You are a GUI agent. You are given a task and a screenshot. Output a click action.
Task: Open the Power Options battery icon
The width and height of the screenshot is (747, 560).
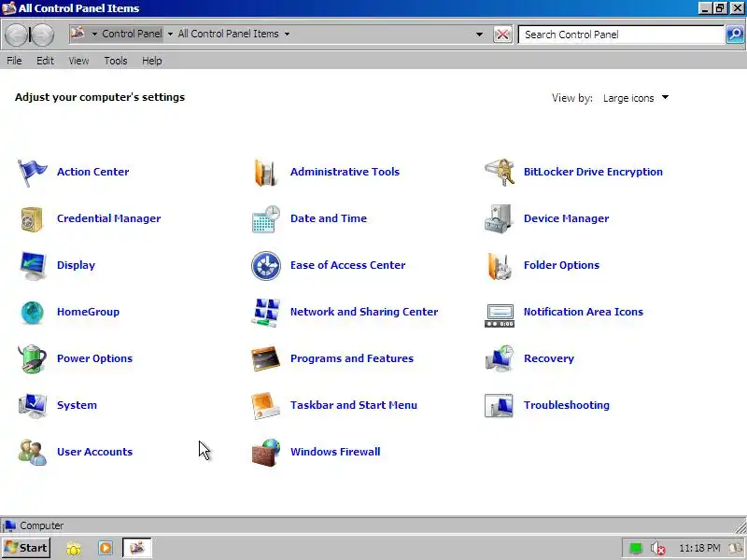coord(33,359)
